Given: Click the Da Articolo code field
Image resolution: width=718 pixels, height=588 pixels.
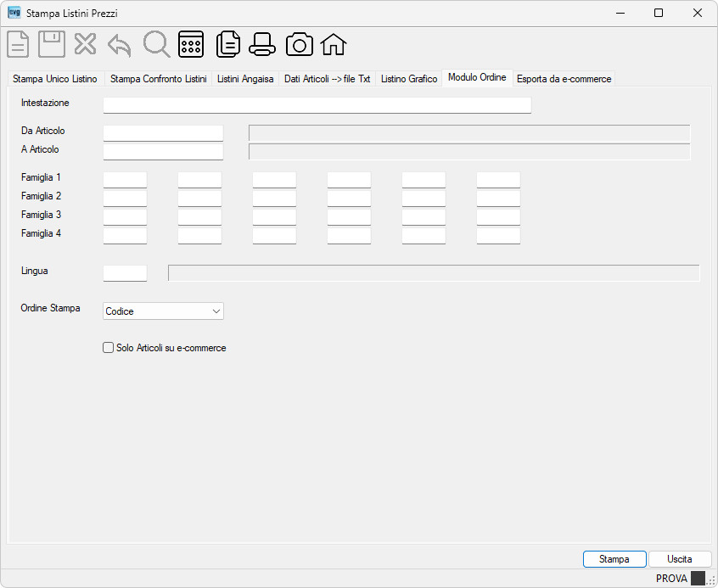Looking at the screenshot, I should (x=163, y=133).
